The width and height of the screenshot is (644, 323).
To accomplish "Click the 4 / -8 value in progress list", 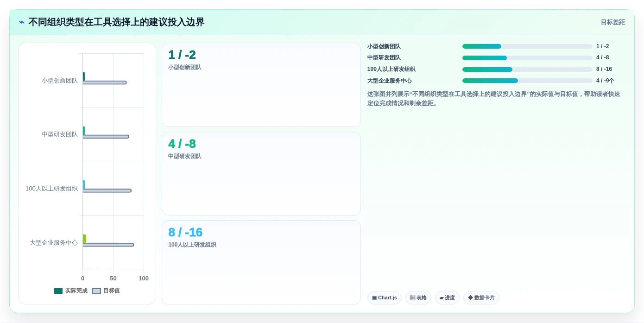I will click(x=602, y=57).
